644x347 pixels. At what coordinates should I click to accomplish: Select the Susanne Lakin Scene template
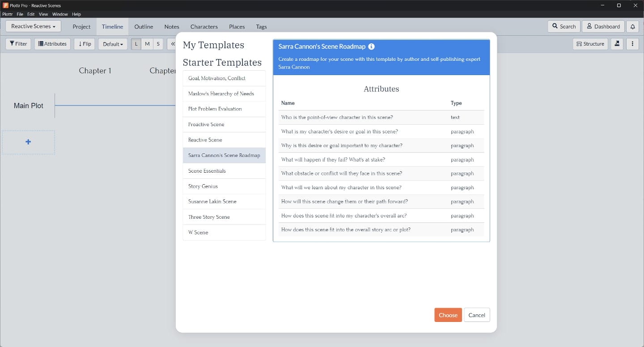[224, 202]
